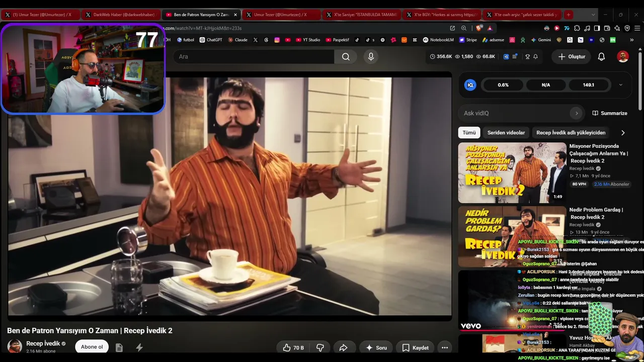Share the video via arrow icon
Viewport: 644px width, 362px height.
[344, 347]
